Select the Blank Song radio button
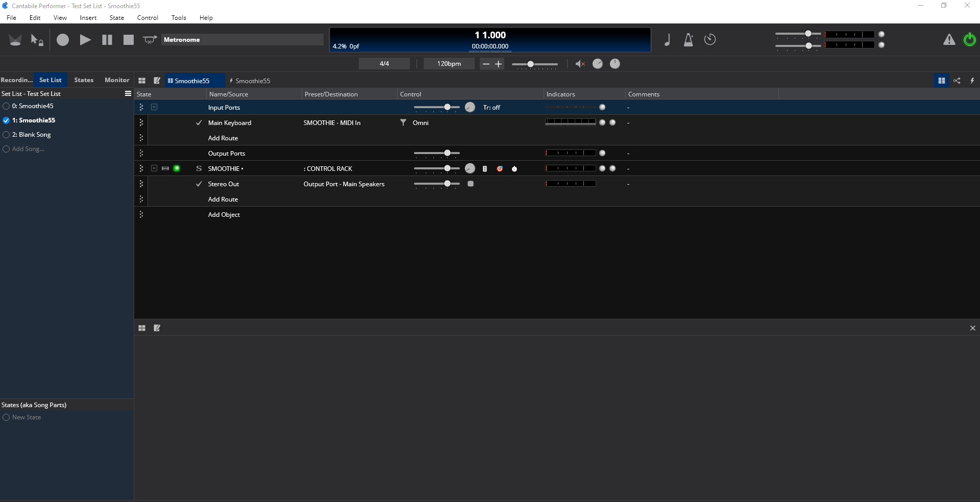Screen dimensions: 980x502 click(6, 135)
